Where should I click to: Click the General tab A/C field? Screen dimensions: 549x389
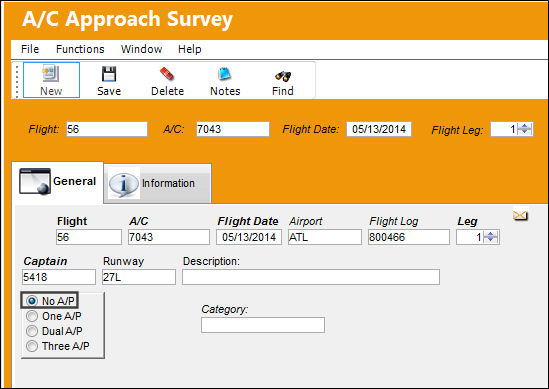(169, 237)
